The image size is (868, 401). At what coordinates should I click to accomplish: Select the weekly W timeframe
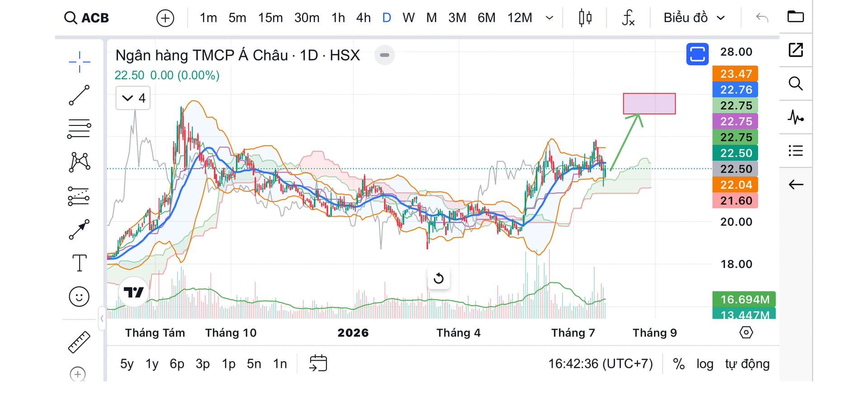[409, 18]
